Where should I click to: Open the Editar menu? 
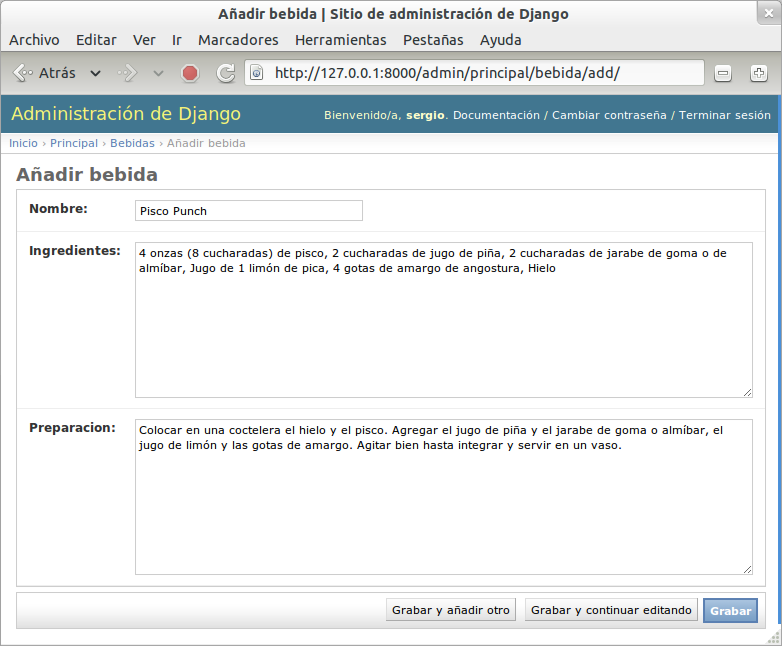pyautogui.click(x=96, y=40)
